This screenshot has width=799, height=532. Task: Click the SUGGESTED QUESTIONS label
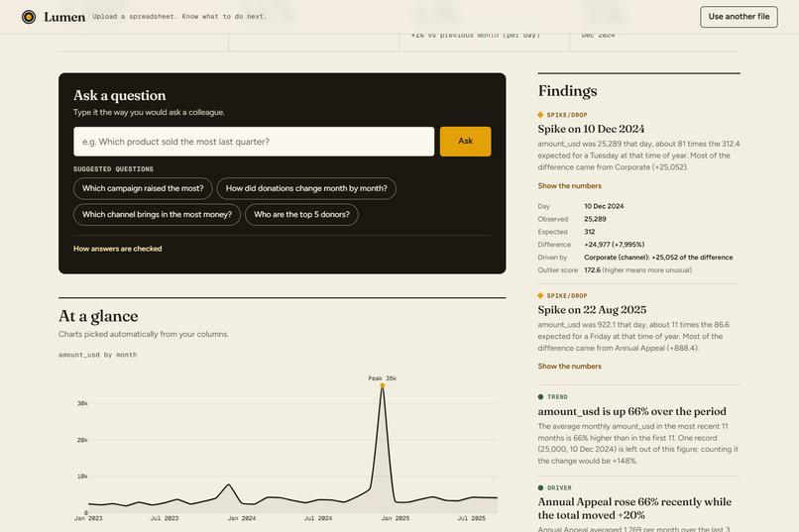click(x=113, y=169)
